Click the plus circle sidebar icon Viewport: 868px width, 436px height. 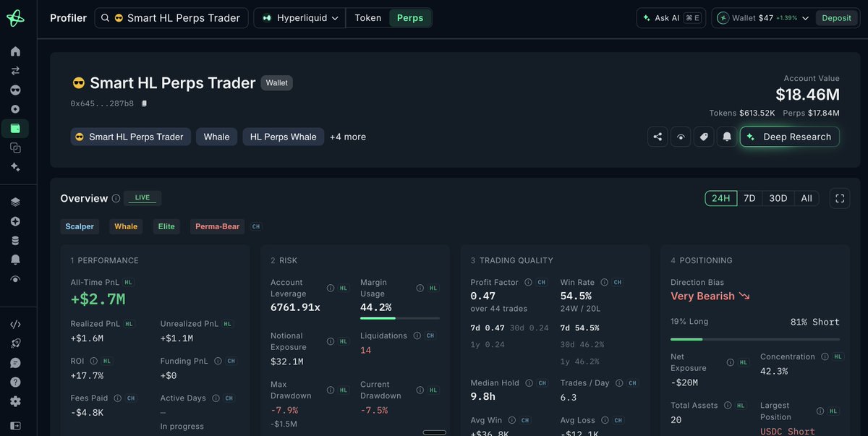[15, 221]
